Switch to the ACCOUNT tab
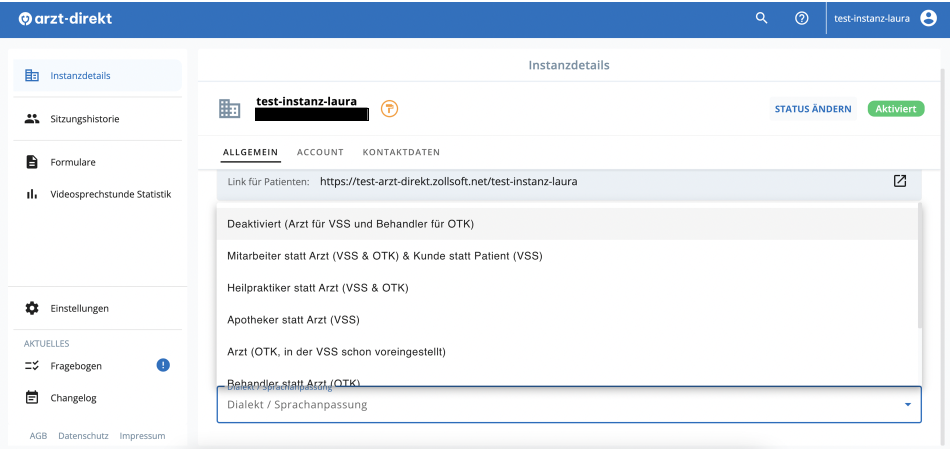950x449 pixels. click(320, 152)
